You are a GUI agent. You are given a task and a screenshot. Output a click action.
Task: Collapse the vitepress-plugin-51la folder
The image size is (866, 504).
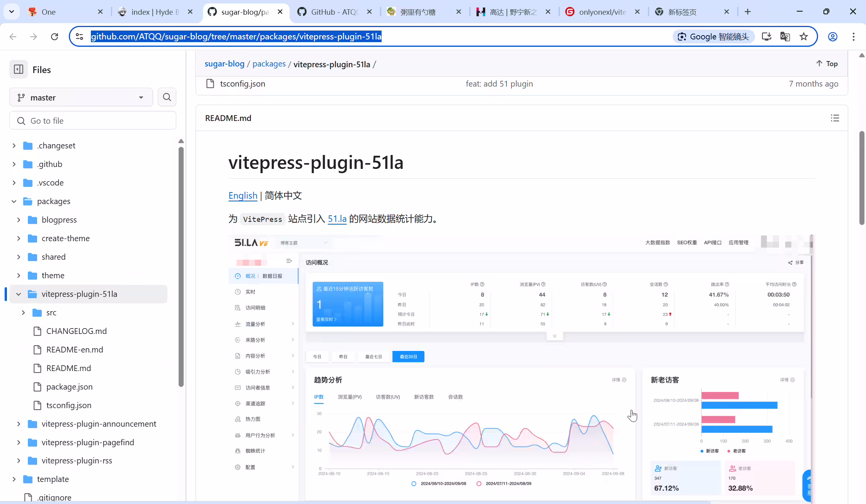tap(19, 294)
